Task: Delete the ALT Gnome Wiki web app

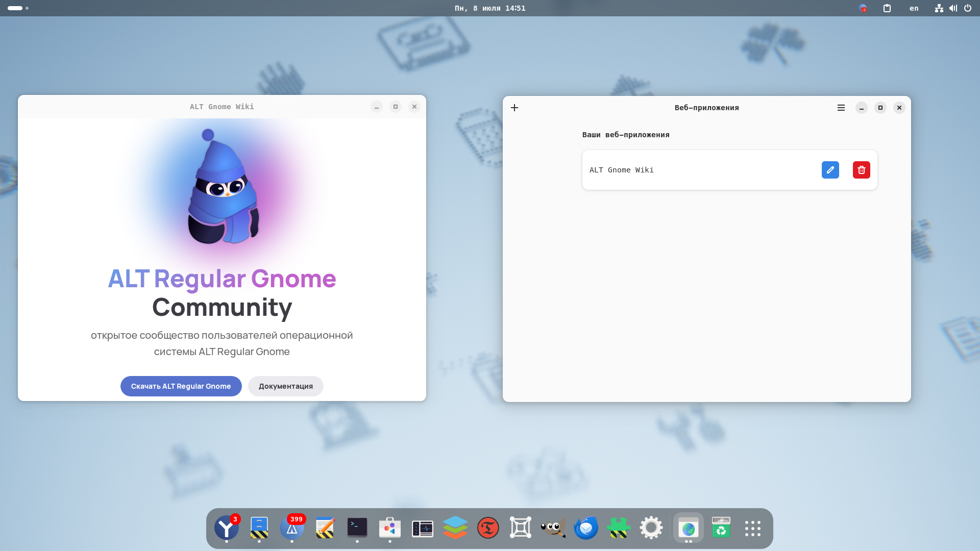Action: [x=862, y=170]
